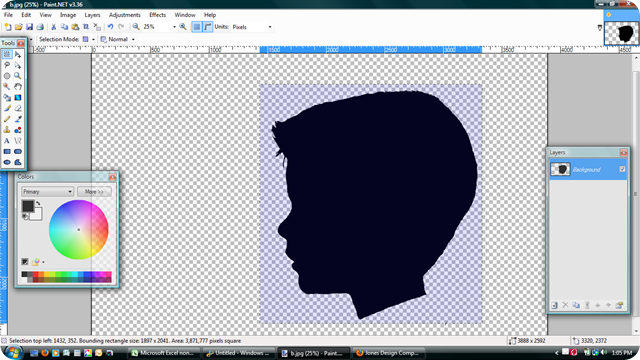This screenshot has width=640, height=360.
Task: Select the Line/Curve tool
Action: click(18, 141)
